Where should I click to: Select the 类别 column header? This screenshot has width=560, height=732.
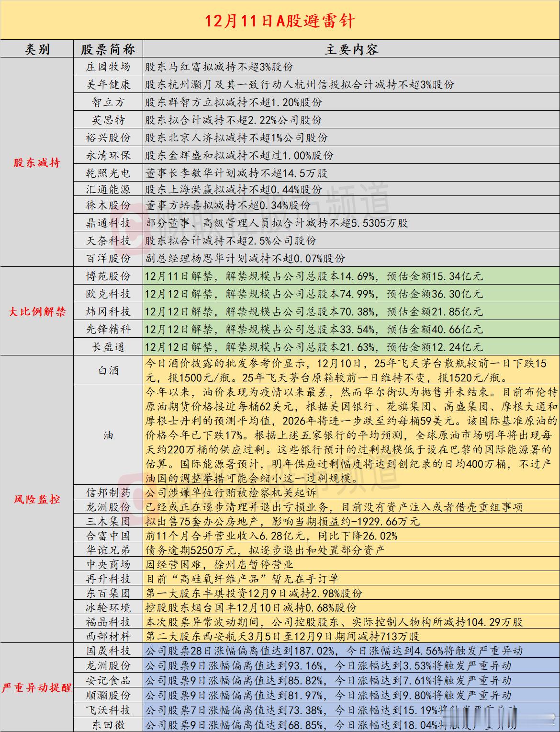point(37,48)
